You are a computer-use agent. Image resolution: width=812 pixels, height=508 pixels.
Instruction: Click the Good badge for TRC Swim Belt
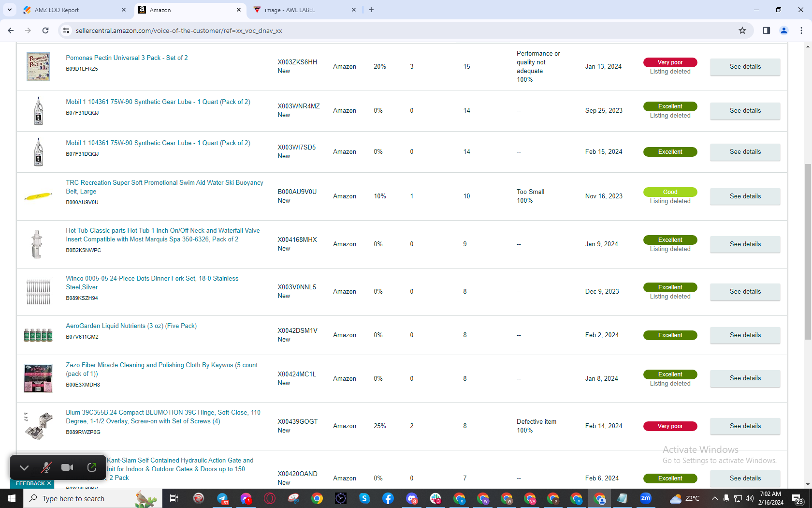[670, 192]
